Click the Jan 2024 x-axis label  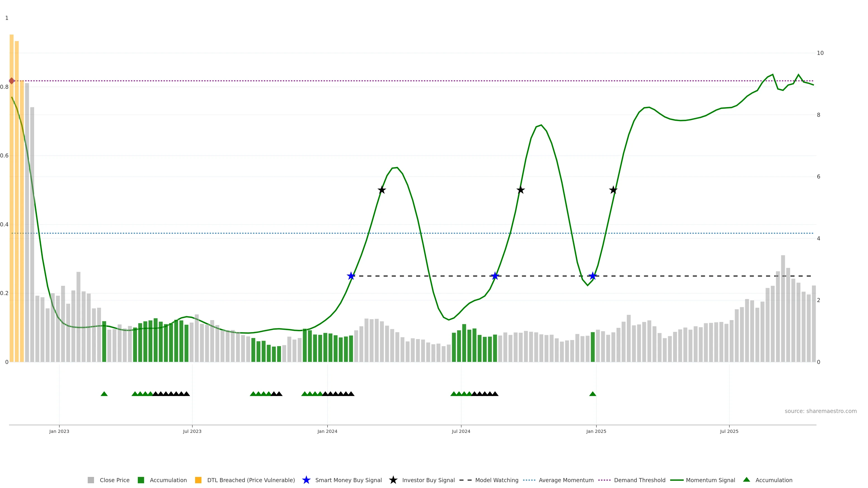pos(327,432)
